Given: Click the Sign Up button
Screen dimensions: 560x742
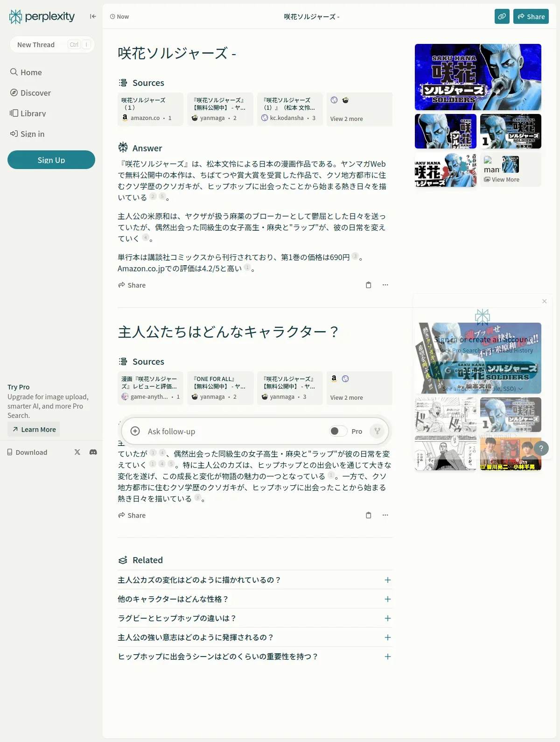Looking at the screenshot, I should click(51, 160).
